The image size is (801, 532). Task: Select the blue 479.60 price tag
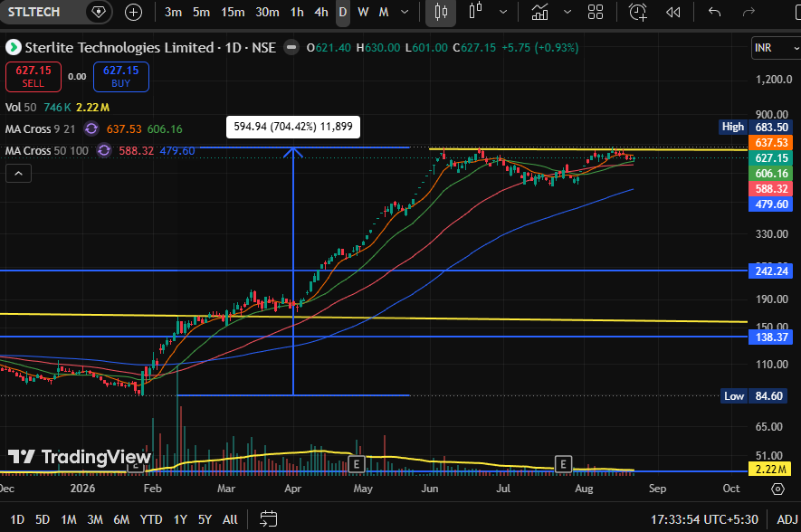pos(771,204)
